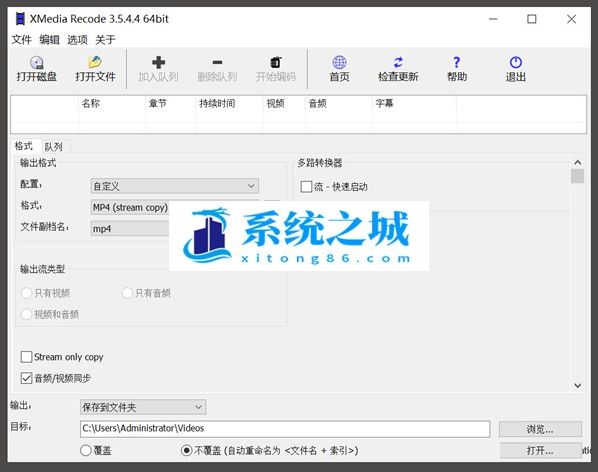Click the 检查更新 check updates icon
Image resolution: width=598 pixels, height=472 pixels.
pos(398,62)
